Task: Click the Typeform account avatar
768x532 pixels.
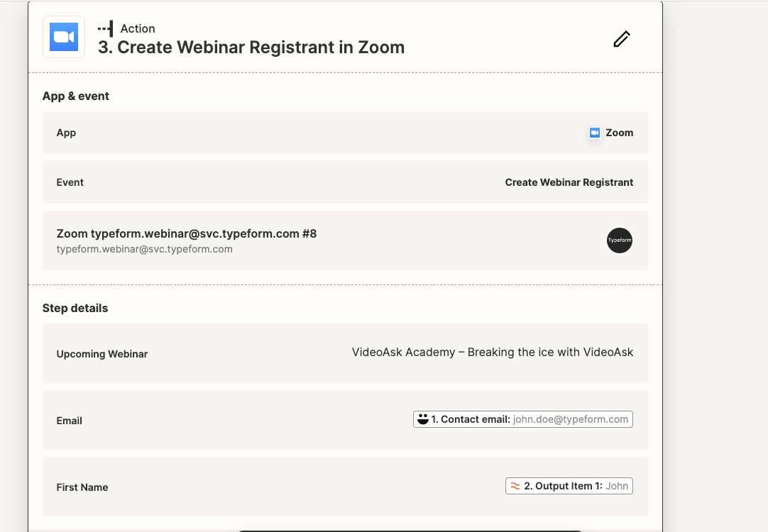Action: pos(620,240)
